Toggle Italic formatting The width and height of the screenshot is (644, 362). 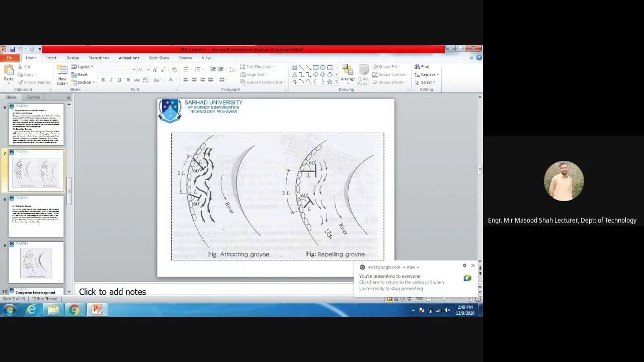click(111, 80)
